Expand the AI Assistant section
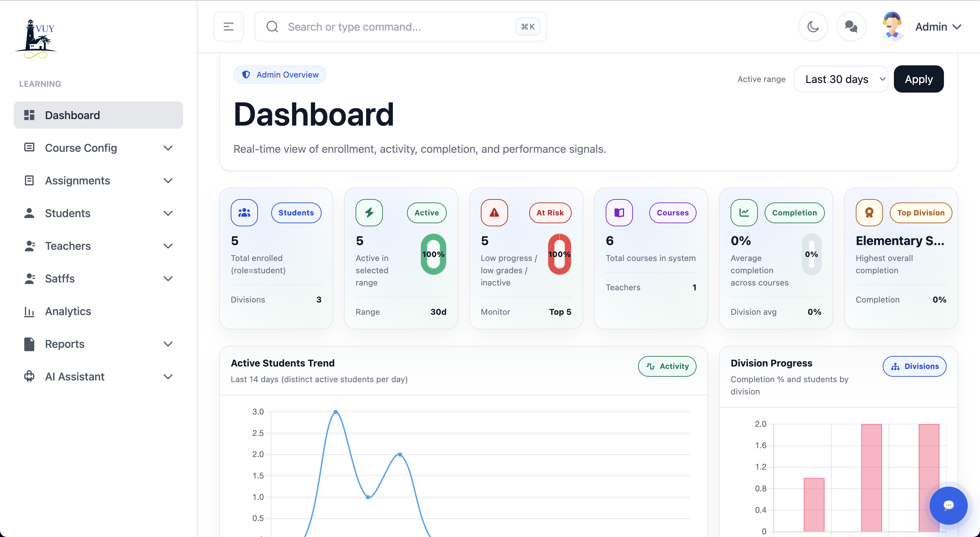The height and width of the screenshot is (537, 980). (98, 376)
